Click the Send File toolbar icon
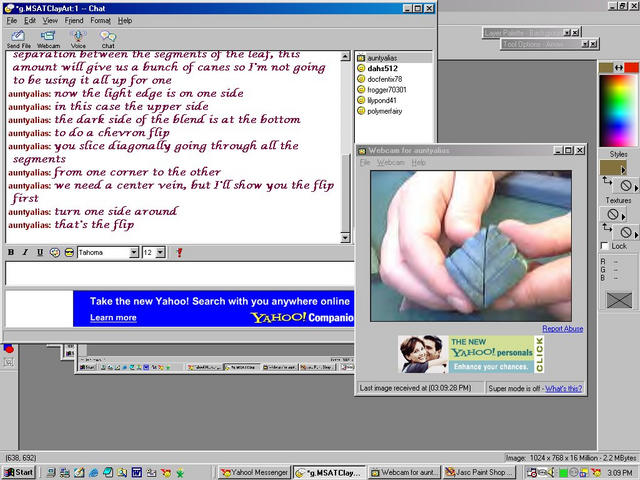Screen dimensions: 640x480 pos(18,39)
